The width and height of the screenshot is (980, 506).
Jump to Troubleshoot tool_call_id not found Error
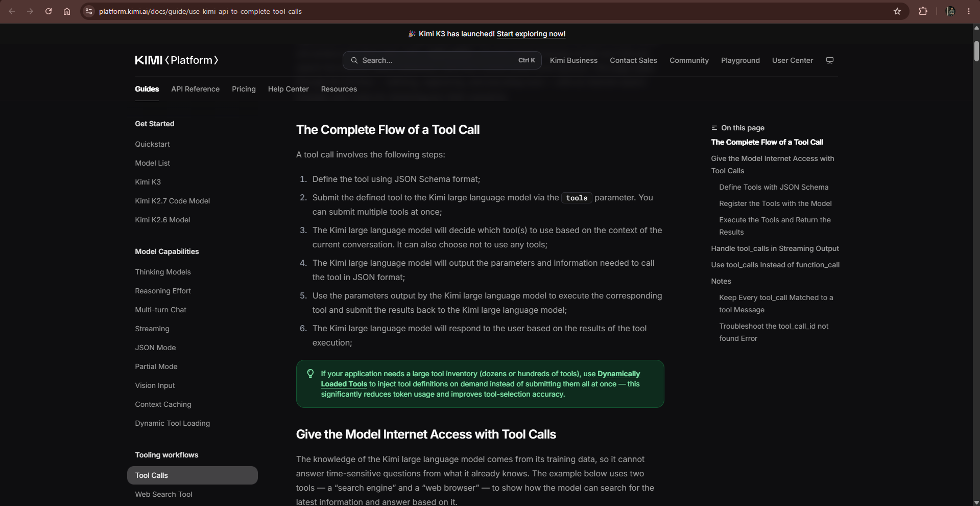point(774,332)
